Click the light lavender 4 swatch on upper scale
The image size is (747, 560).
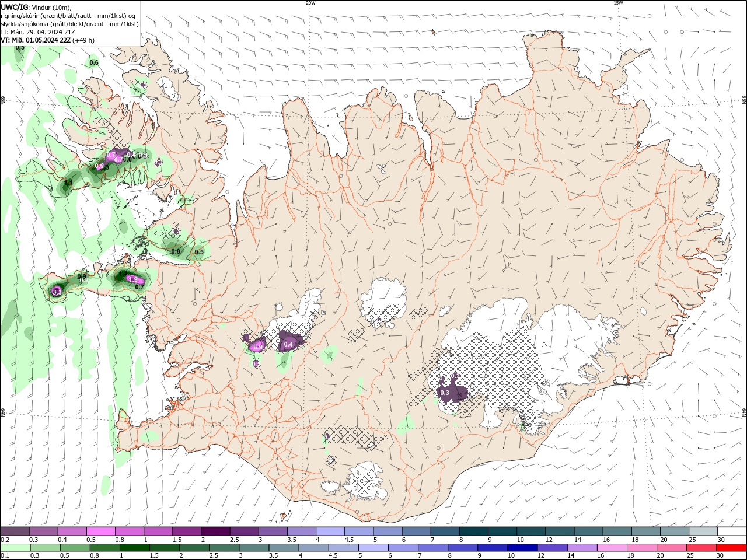pyautogui.click(x=330, y=531)
